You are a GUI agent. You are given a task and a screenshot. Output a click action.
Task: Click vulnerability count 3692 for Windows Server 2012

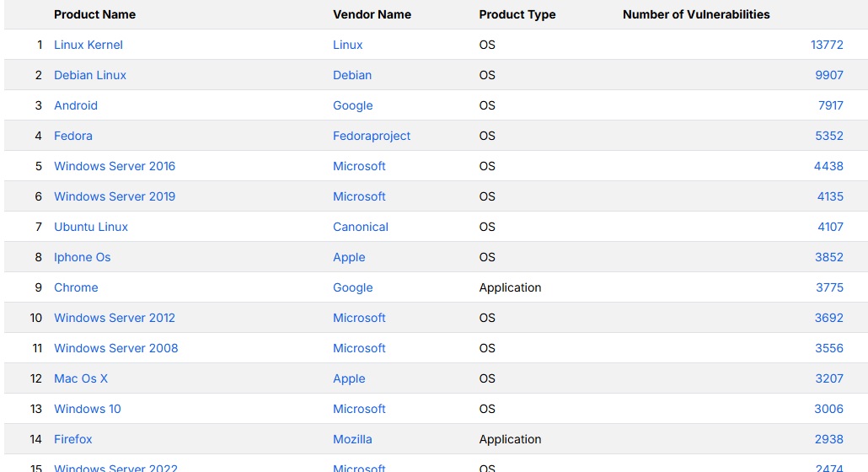click(x=828, y=318)
